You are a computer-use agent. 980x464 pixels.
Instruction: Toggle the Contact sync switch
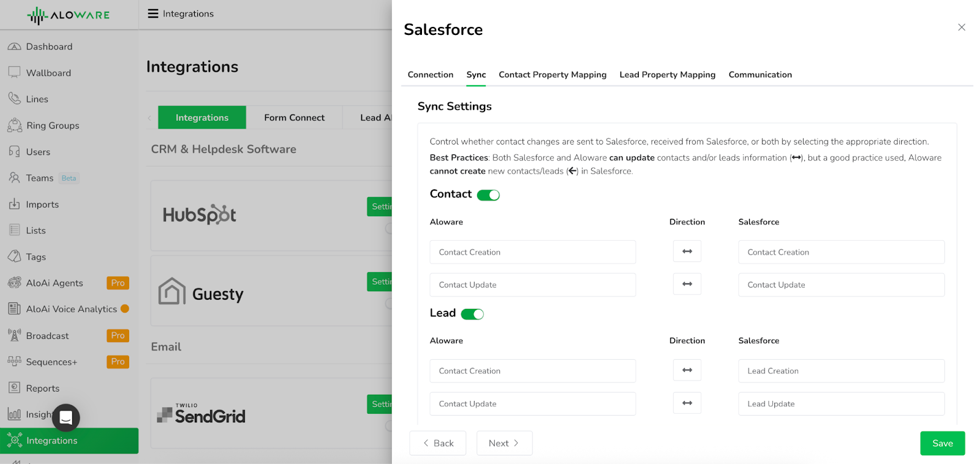pos(488,195)
